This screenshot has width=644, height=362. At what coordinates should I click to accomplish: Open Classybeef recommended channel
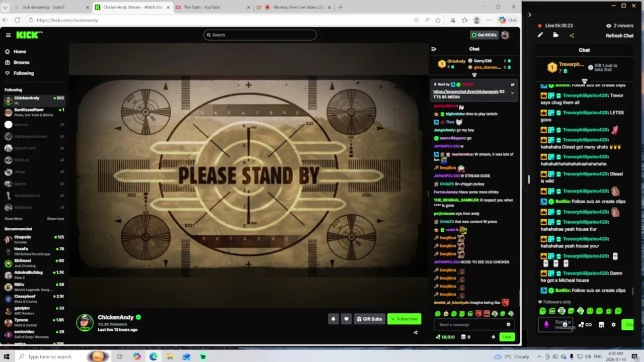(34, 298)
